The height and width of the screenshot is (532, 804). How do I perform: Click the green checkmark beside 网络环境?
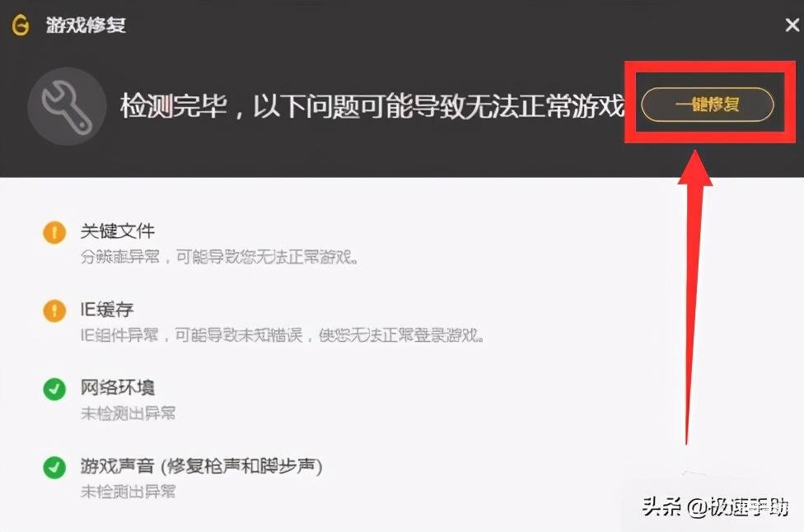54,389
